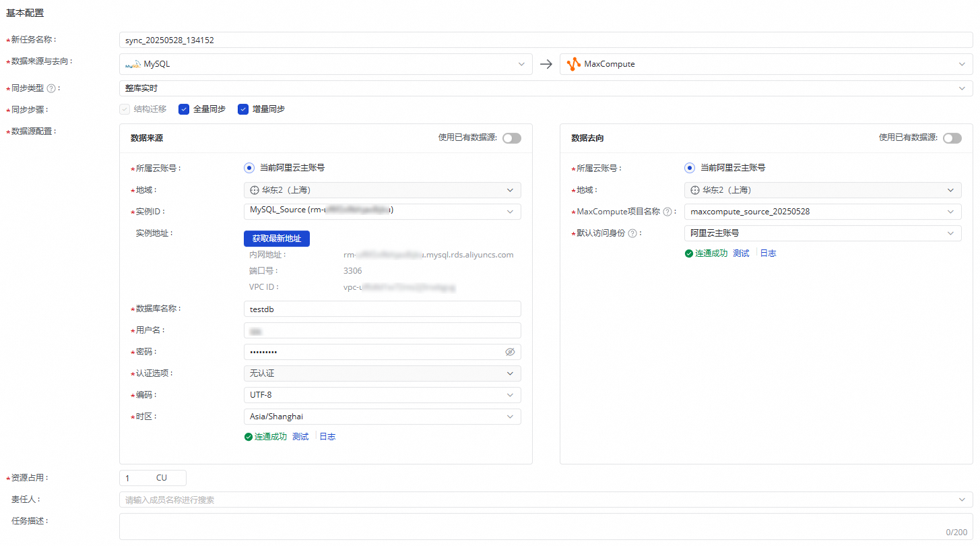Image resolution: width=980 pixels, height=546 pixels.
Task: Click the 资源占用 CU input
Action: (x=152, y=478)
